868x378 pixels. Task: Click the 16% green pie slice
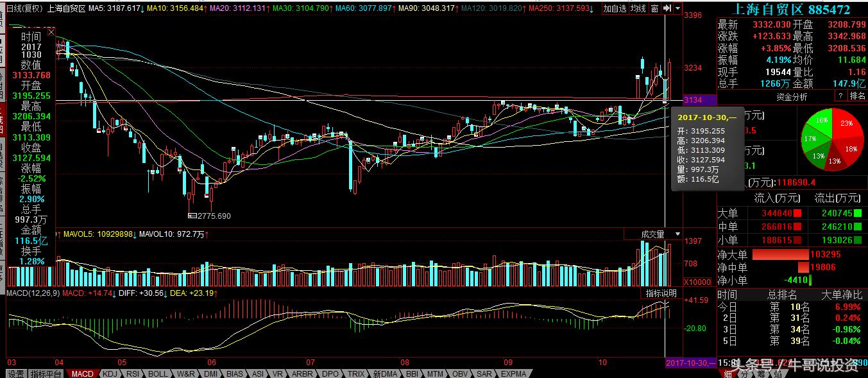click(x=822, y=120)
